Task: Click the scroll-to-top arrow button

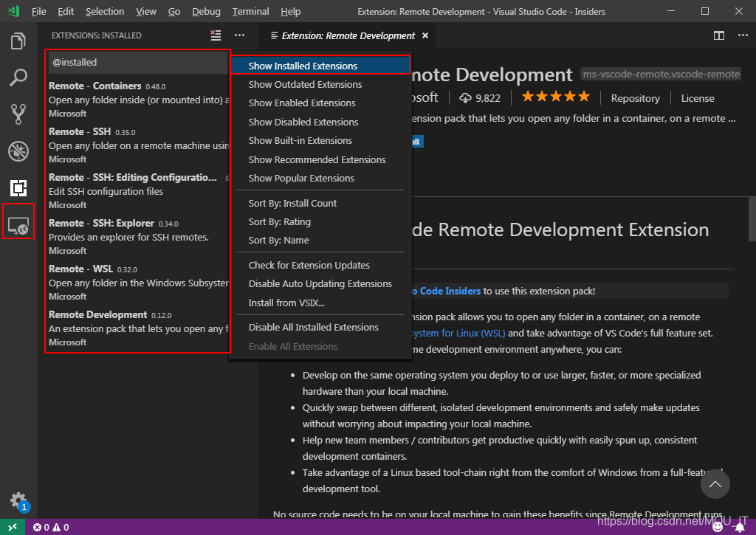Action: coord(715,484)
